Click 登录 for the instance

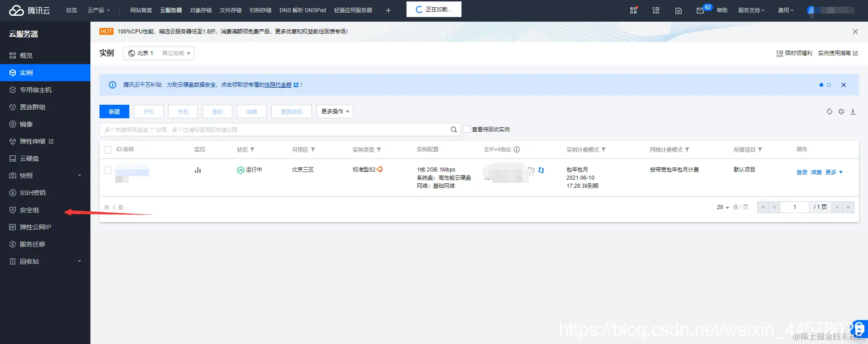click(802, 172)
